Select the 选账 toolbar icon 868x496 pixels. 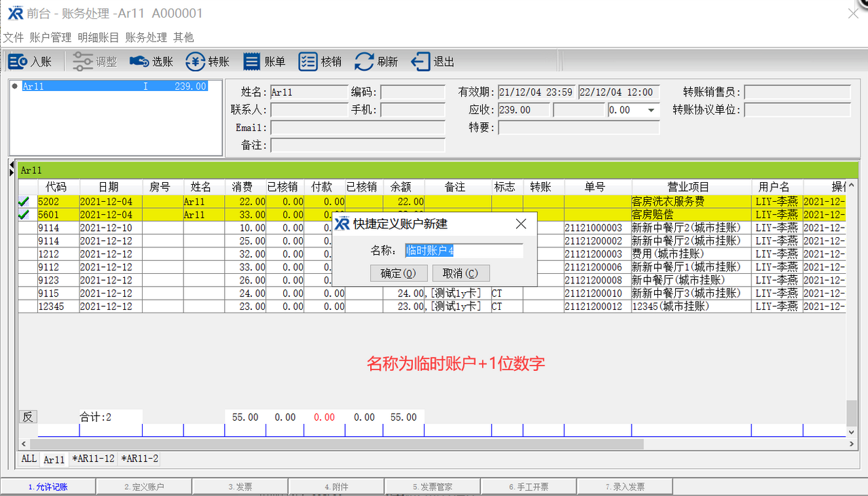pyautogui.click(x=151, y=62)
